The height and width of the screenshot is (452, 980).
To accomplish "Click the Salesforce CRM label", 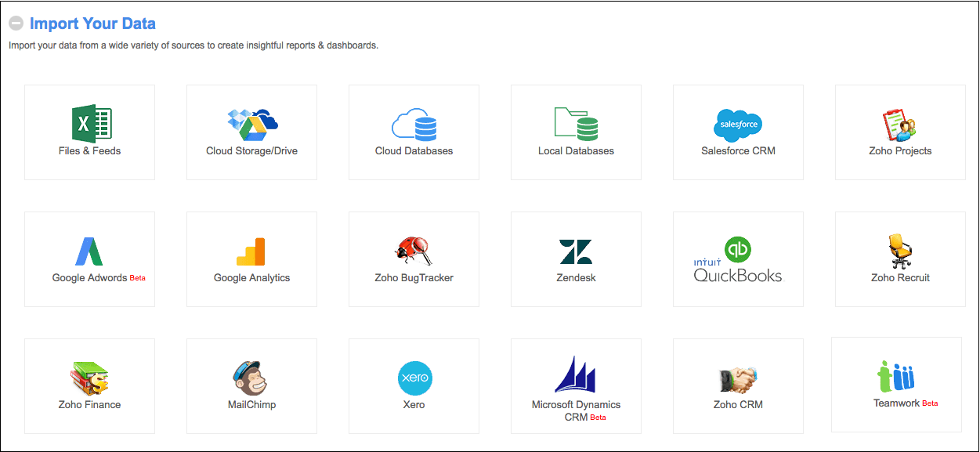I will click(x=738, y=150).
